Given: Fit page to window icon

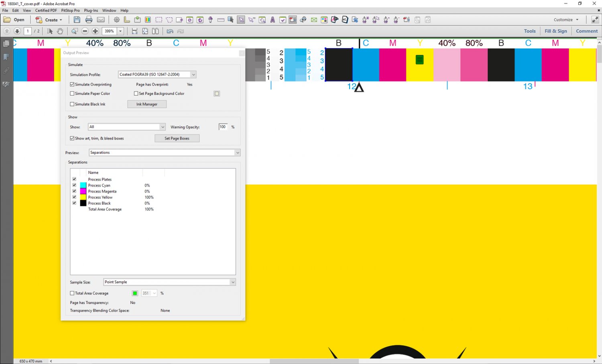Looking at the screenshot, I should pos(145,31).
